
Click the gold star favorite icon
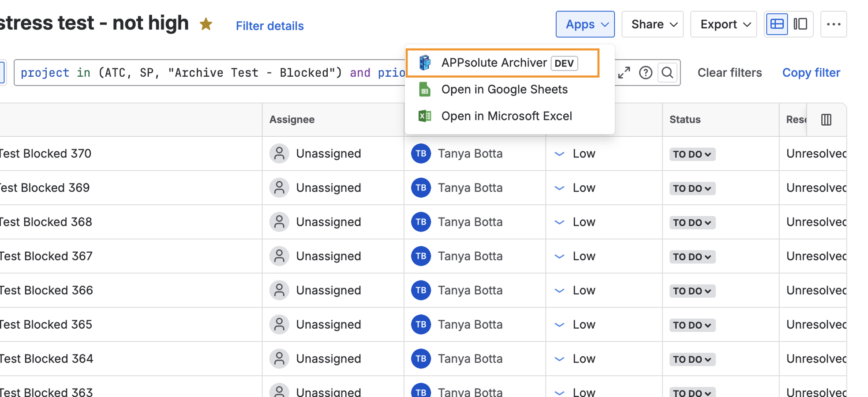(x=206, y=24)
